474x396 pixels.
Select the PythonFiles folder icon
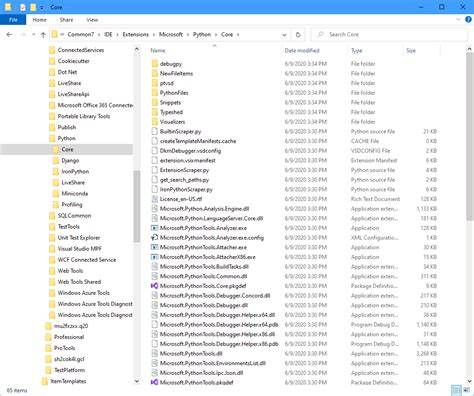pyautogui.click(x=155, y=93)
